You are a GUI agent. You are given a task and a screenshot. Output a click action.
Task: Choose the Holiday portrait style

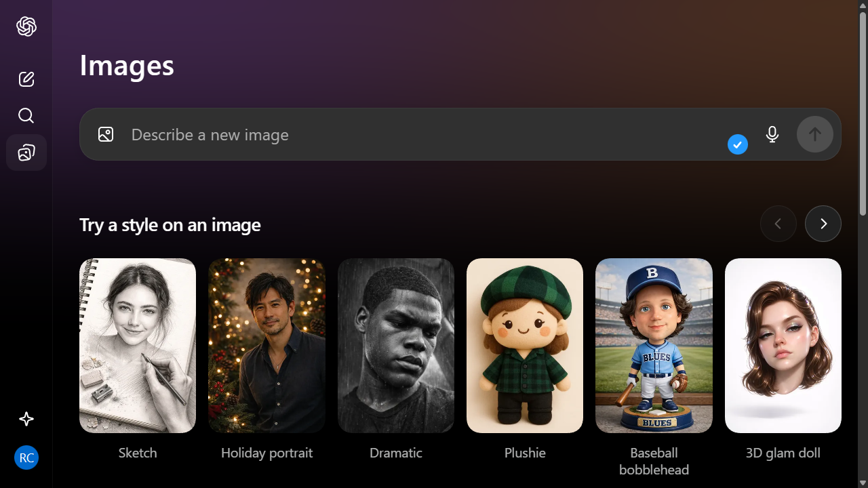tap(267, 346)
